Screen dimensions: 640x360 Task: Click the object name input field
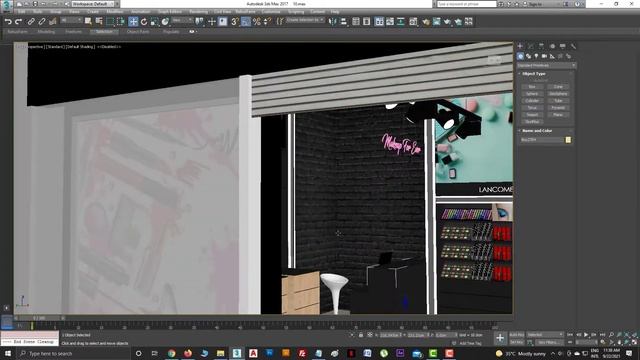[x=542, y=140]
